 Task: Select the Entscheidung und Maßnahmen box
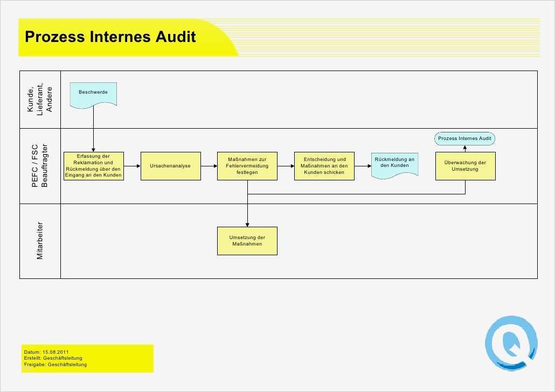(x=324, y=166)
